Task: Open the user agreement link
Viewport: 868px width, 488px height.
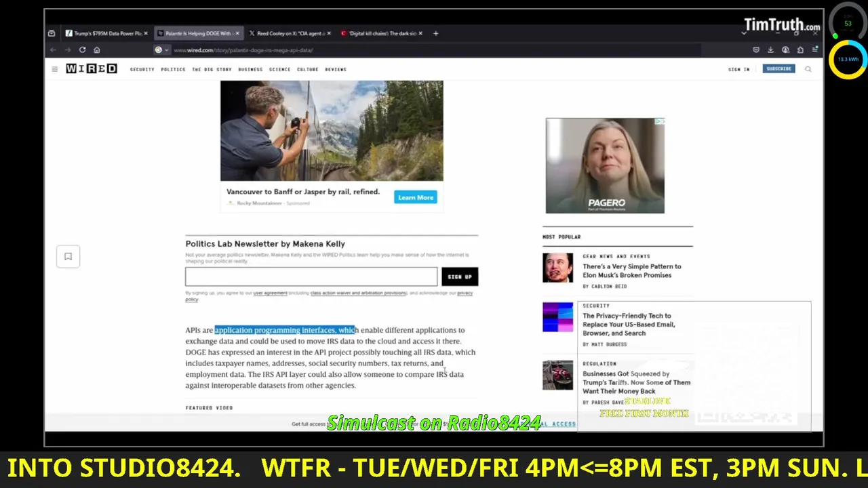Action: coord(271,293)
